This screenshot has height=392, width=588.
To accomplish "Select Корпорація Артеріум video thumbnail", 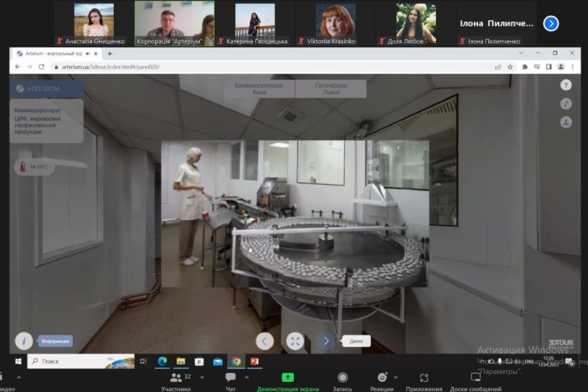I will coord(174,23).
